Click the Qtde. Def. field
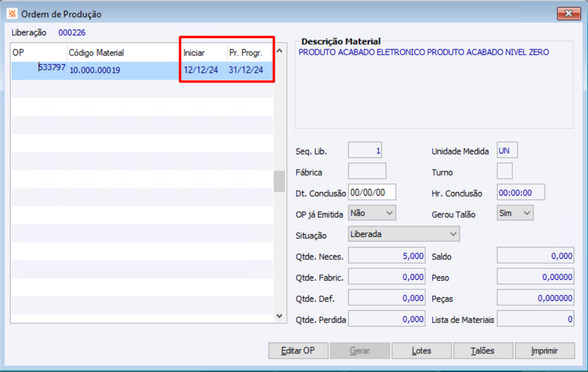 (x=387, y=297)
